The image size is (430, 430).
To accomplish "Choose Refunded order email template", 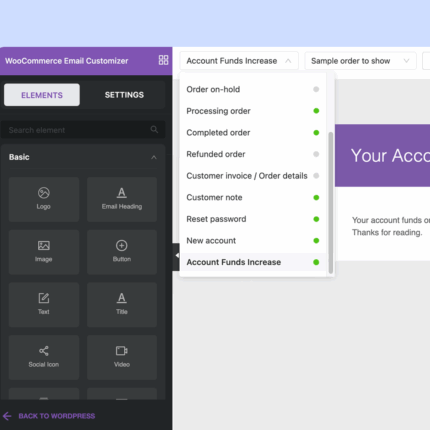I will [253, 154].
